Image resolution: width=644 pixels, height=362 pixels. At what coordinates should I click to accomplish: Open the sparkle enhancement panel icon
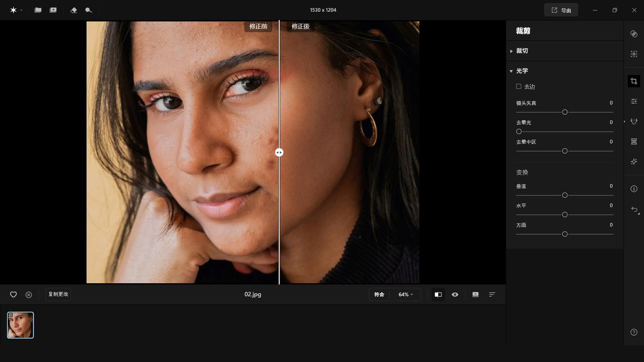coord(634,162)
